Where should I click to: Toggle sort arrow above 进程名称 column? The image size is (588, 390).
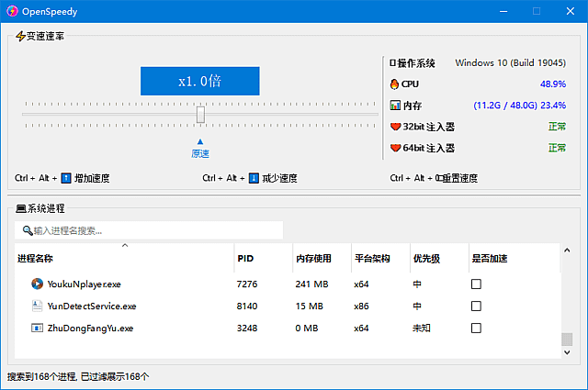click(x=125, y=246)
